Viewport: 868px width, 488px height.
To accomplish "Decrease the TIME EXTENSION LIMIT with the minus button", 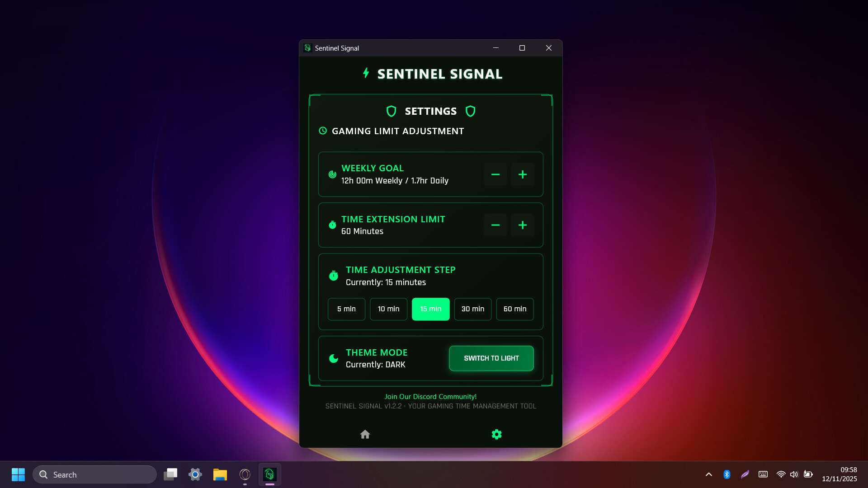I will tap(495, 225).
